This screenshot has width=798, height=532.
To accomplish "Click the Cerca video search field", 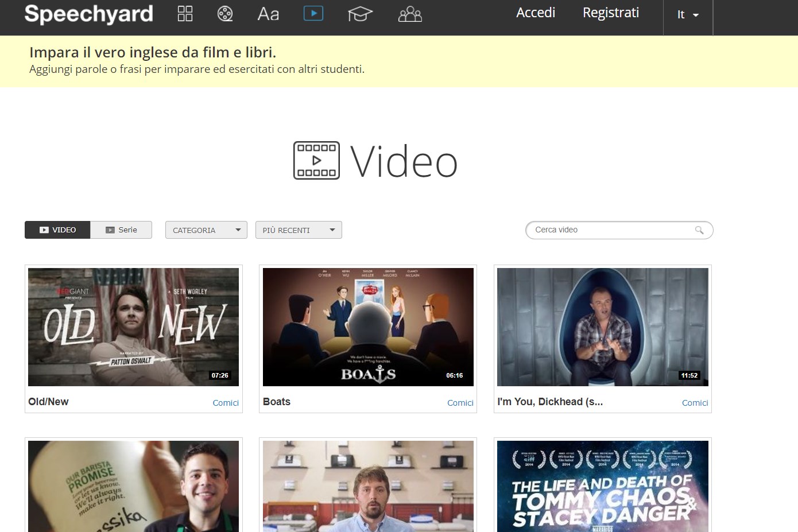I will coord(619,230).
